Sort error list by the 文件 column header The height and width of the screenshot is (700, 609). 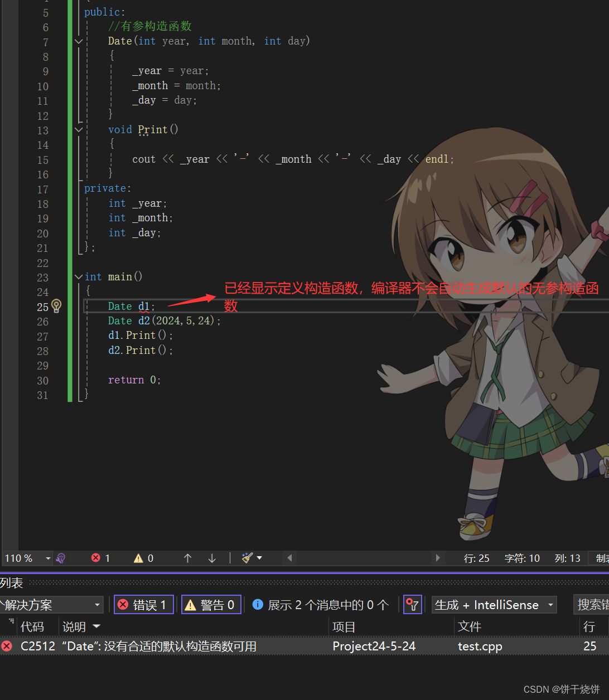[x=469, y=627]
